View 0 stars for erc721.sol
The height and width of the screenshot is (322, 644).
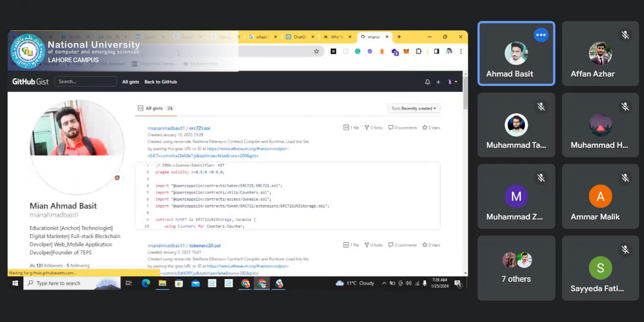click(431, 128)
